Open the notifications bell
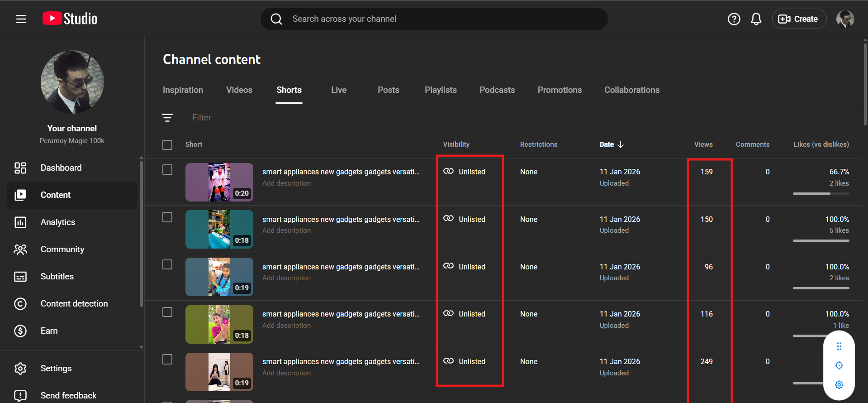 pyautogui.click(x=756, y=19)
